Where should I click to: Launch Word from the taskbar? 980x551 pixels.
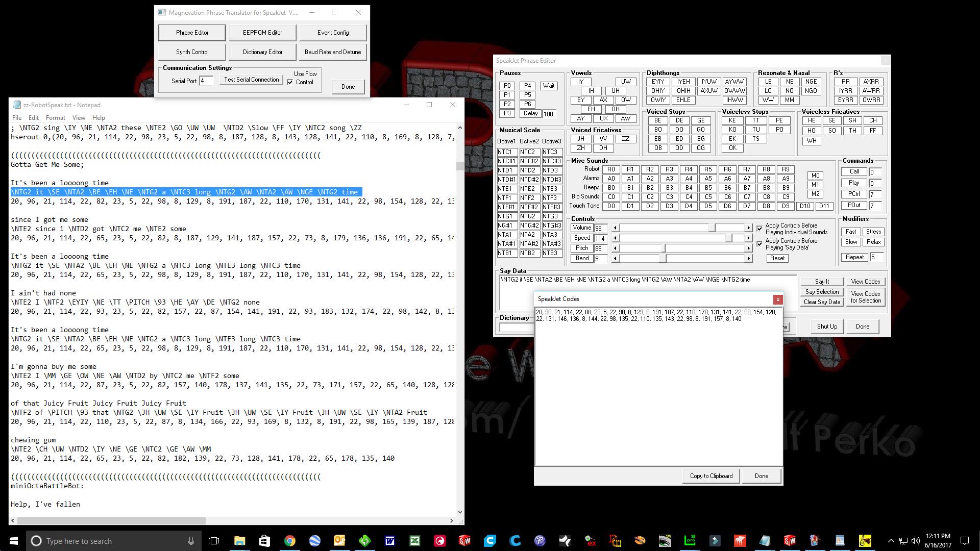pos(389,541)
